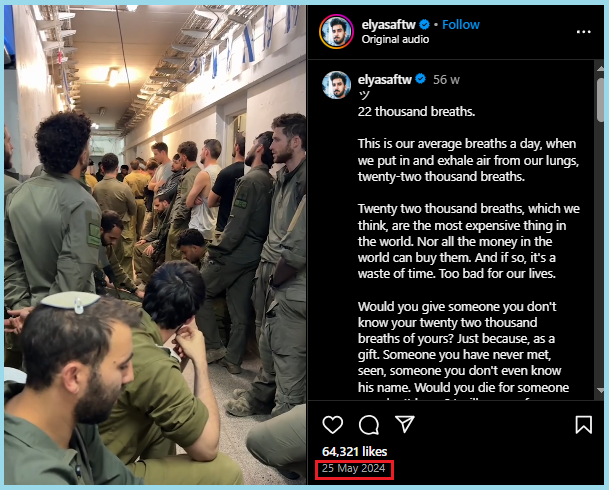The image size is (609, 490).
Task: Click the caption scrollbar down arrow
Action: coord(600,391)
